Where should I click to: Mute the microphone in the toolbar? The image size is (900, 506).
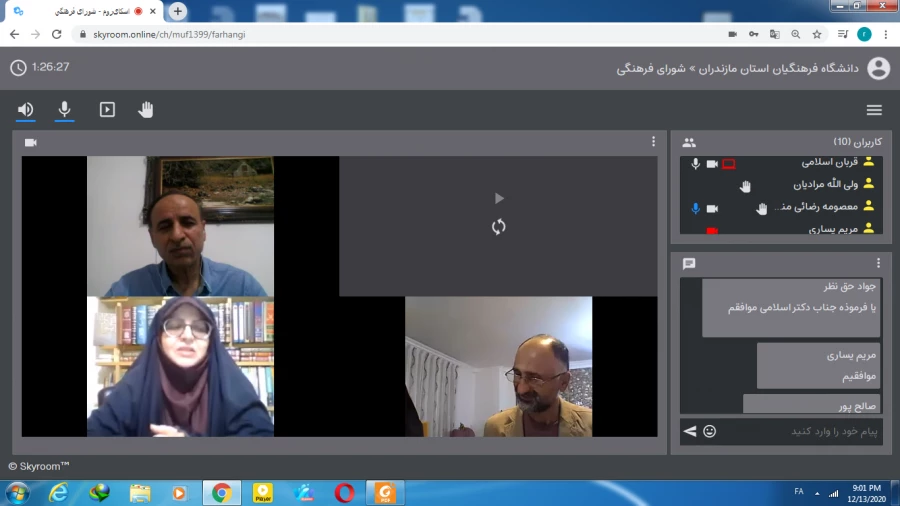click(65, 110)
